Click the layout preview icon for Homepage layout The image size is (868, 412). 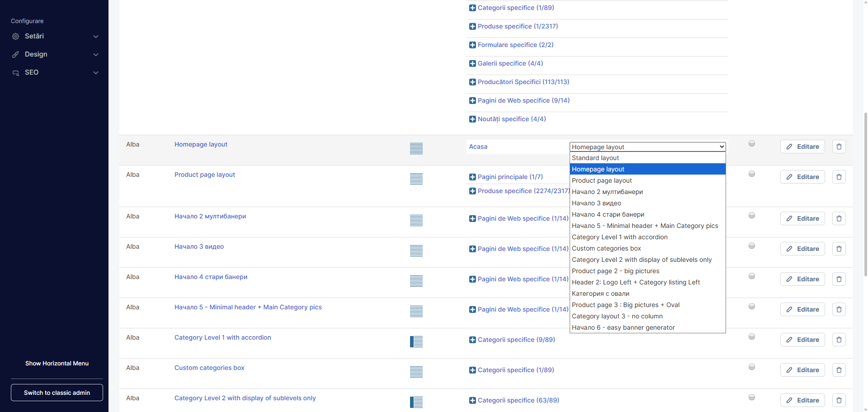coord(416,148)
